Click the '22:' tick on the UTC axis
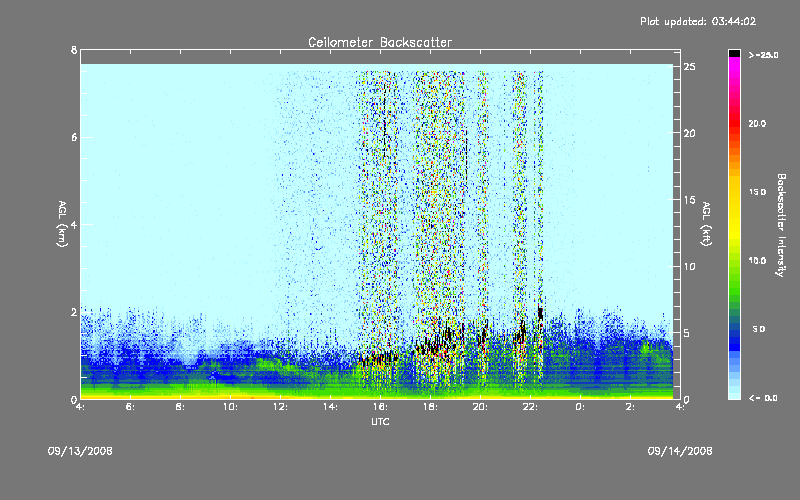This screenshot has width=800, height=500. [530, 407]
